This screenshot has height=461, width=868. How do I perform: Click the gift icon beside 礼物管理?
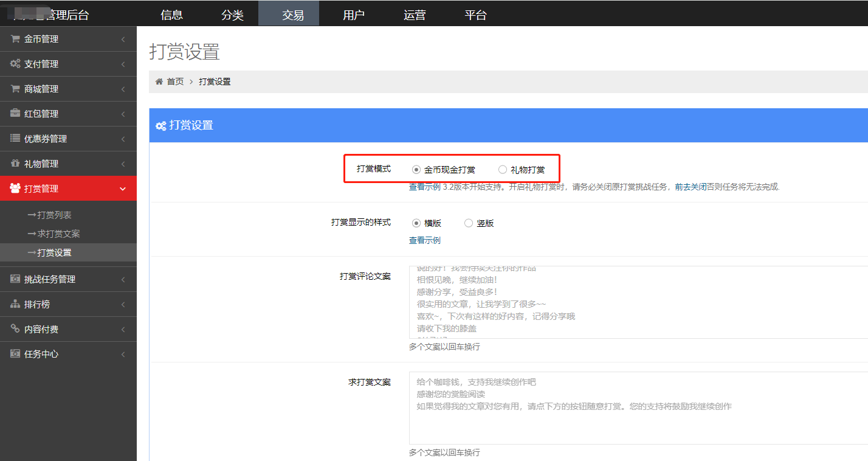15,164
